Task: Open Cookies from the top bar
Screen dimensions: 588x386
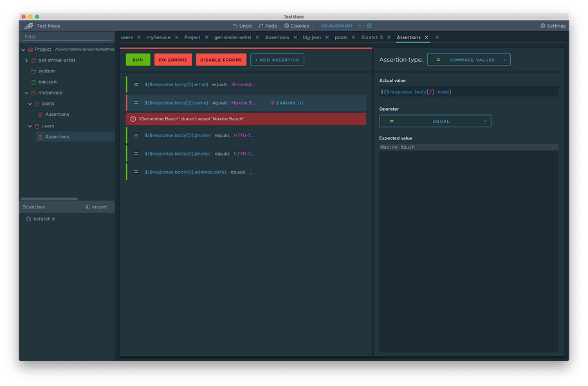Action: coord(297,26)
